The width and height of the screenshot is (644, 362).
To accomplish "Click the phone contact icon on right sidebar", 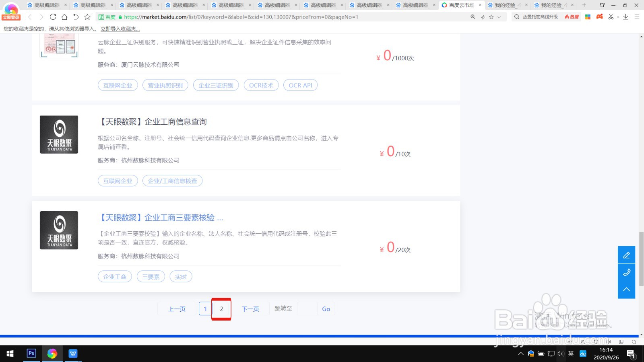I will pos(626,272).
